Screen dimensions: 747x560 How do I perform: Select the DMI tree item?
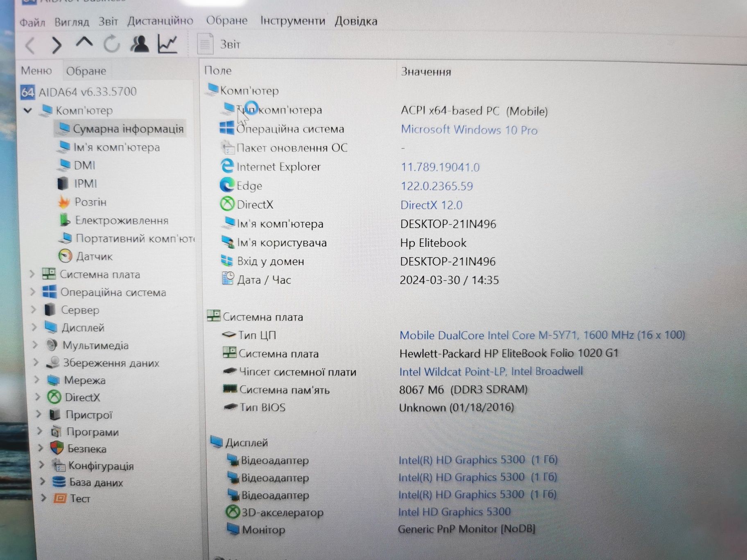point(77,165)
